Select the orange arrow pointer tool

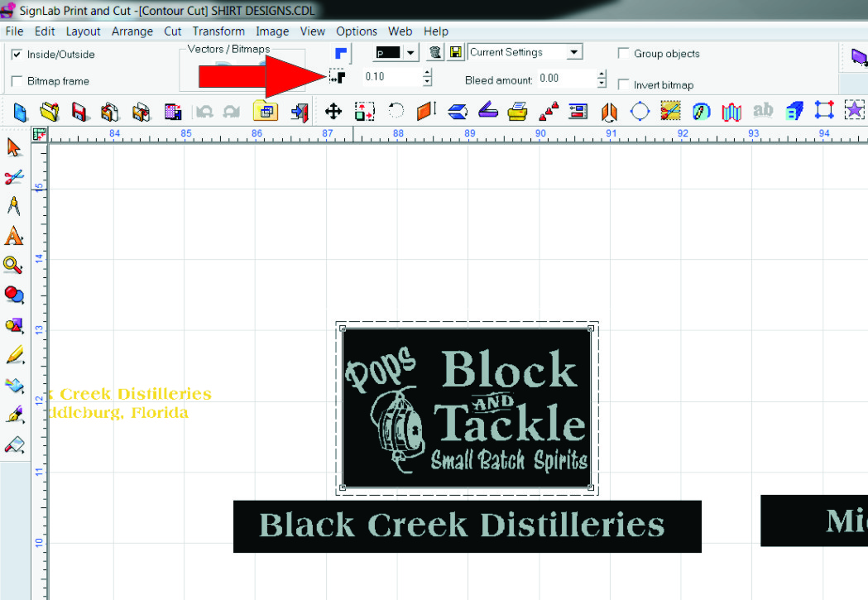(x=14, y=148)
